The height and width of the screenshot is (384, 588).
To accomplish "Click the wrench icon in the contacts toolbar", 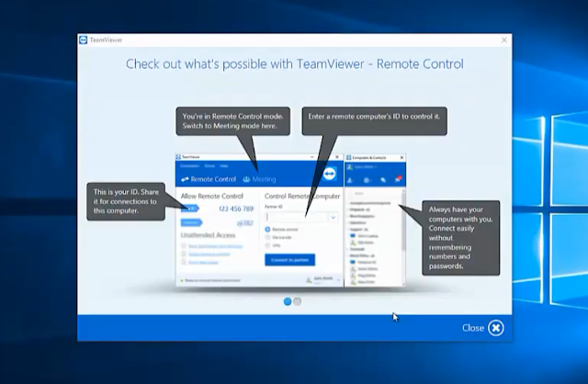I will [383, 180].
